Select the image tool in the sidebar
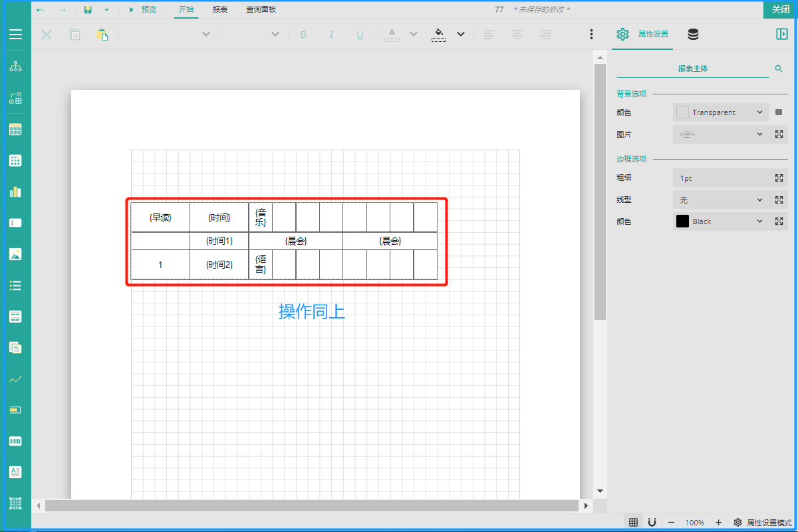 pyautogui.click(x=15, y=254)
